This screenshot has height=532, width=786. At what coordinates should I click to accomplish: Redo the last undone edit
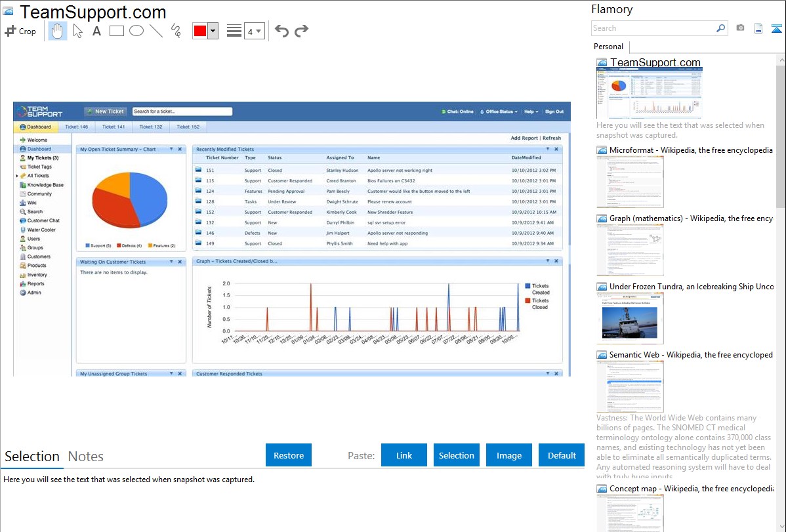[x=301, y=31]
